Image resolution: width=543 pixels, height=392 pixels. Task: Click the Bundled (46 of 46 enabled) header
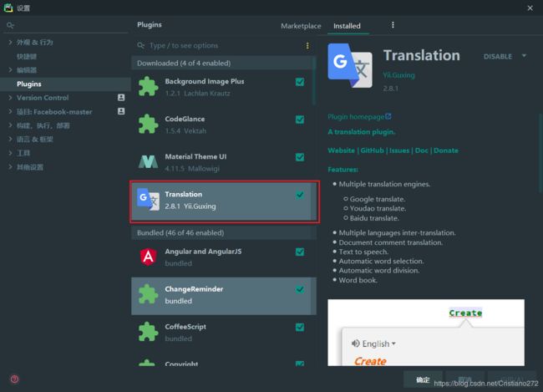click(224, 232)
